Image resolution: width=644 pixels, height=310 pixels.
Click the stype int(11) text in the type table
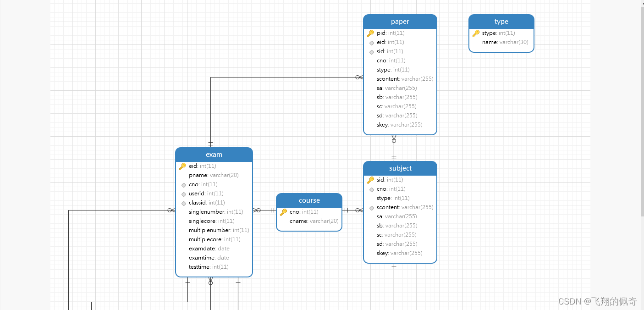499,33
